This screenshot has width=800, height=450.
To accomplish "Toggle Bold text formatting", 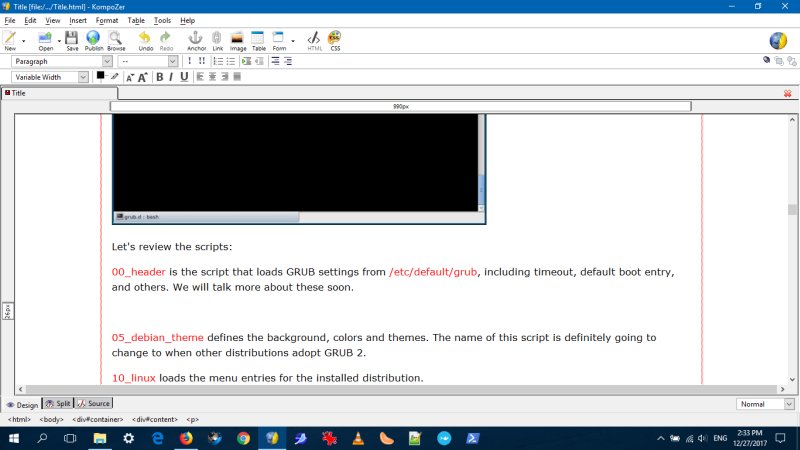I will tap(159, 77).
